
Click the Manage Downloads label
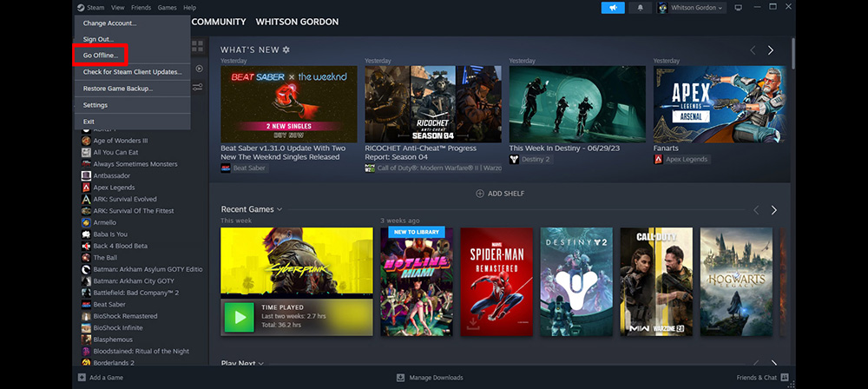[437, 378]
